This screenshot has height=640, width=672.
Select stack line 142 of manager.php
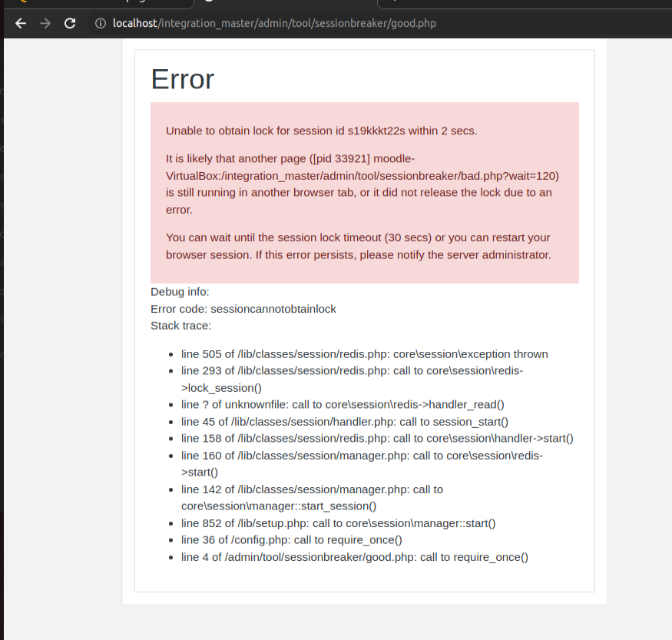[x=312, y=498]
